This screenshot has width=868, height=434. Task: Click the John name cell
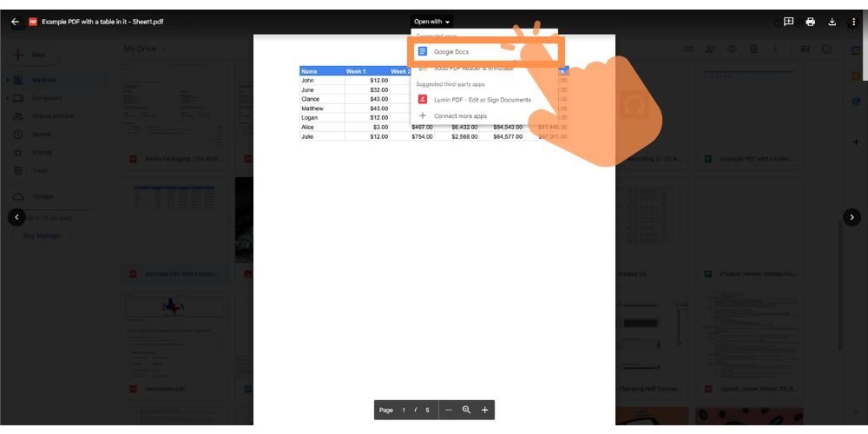(322, 80)
